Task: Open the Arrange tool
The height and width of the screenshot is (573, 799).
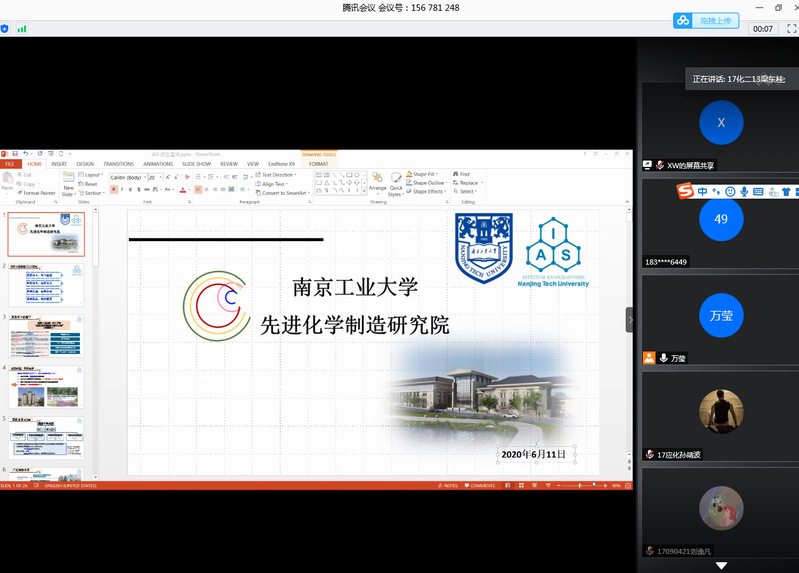Action: 377,181
